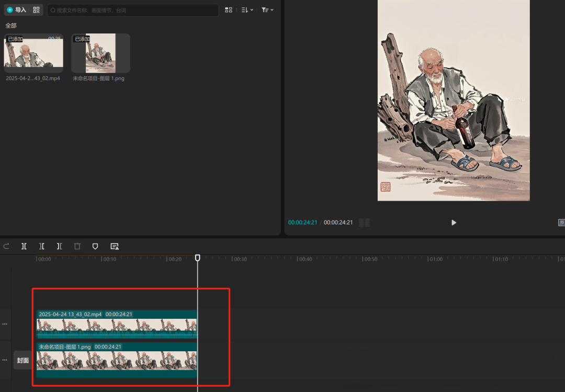Play the preview video

point(454,223)
